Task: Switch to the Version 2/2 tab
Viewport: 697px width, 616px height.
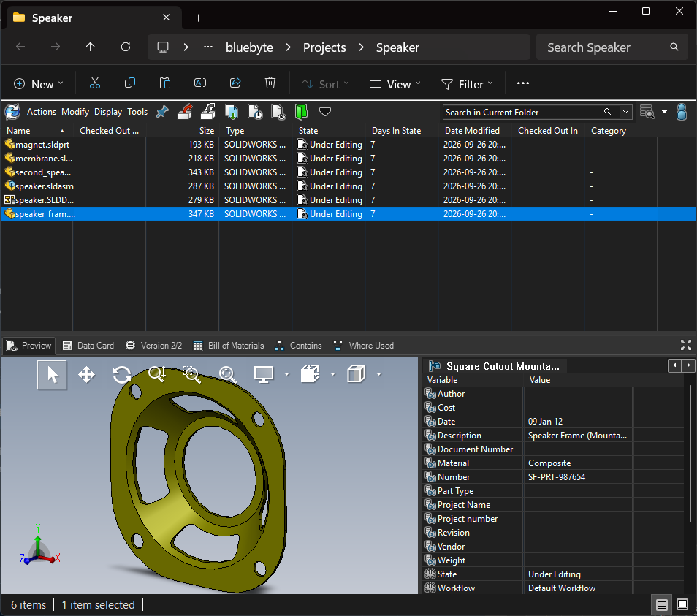Action: point(154,346)
